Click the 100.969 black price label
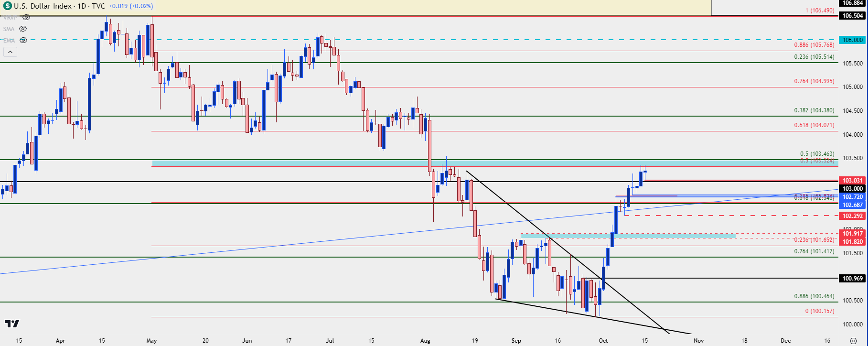The height and width of the screenshot is (346, 868). coord(853,278)
